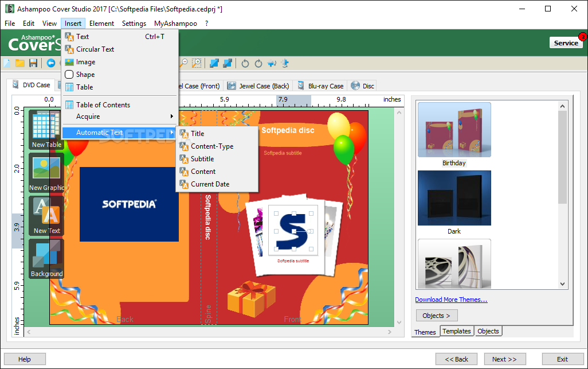
Task: Click the Objects > button
Action: (437, 316)
